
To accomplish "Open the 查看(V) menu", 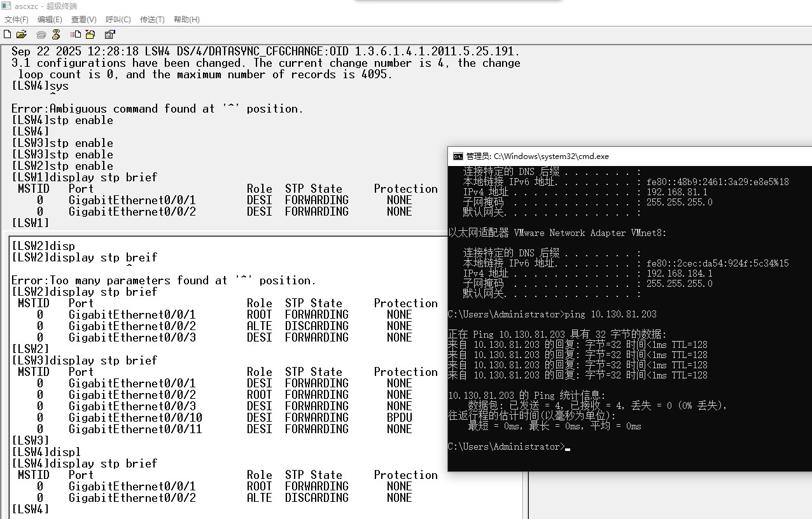I will click(x=83, y=20).
